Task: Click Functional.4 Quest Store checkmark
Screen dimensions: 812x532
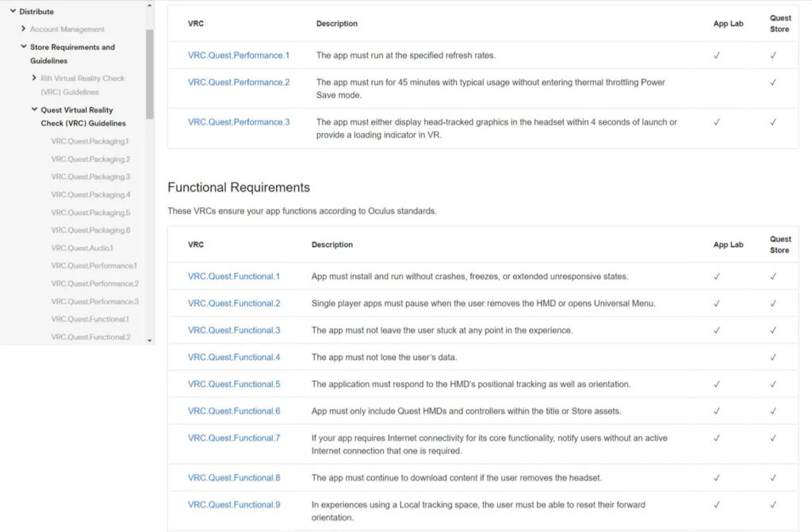Action: (x=772, y=357)
